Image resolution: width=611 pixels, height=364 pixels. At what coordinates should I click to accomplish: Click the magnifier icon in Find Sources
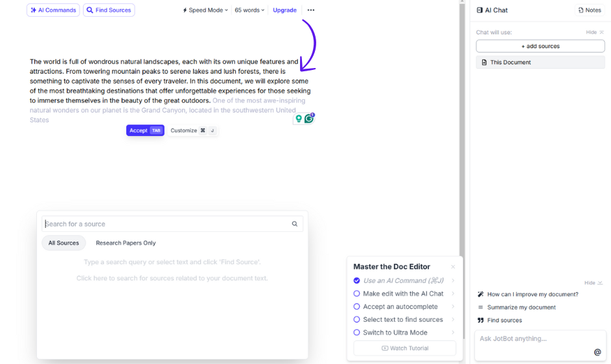[89, 10]
